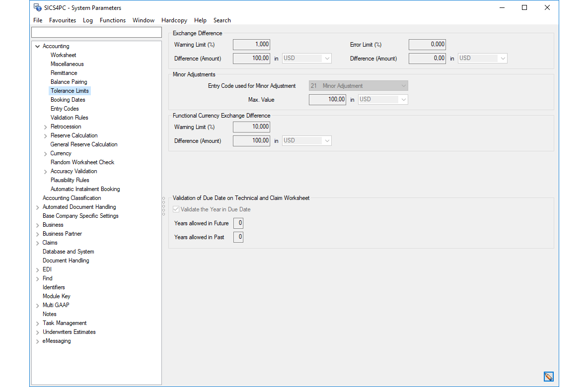
Task: Open the Functions menu
Action: tap(113, 20)
